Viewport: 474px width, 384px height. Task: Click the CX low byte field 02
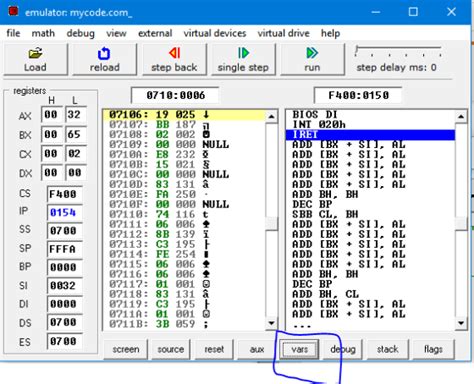pos(75,154)
